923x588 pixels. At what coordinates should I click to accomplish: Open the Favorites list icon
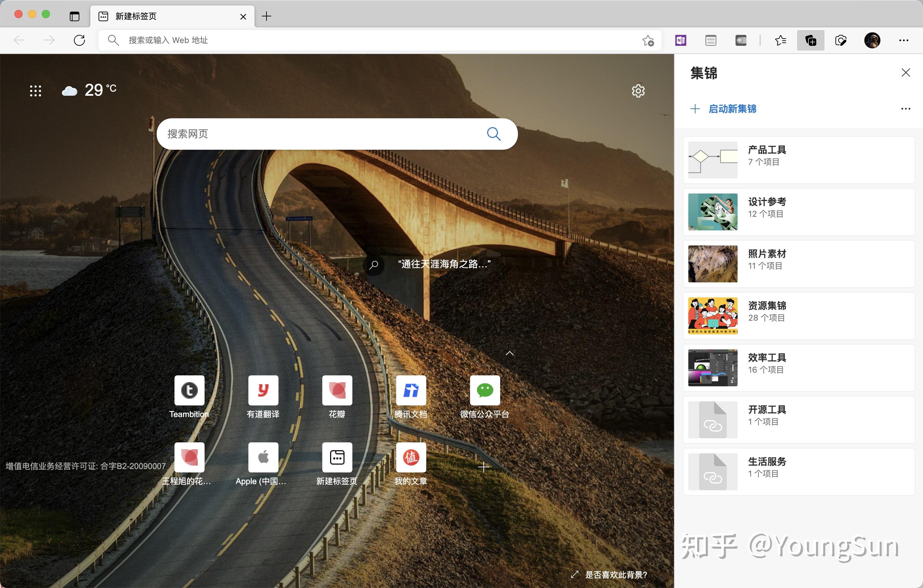780,40
